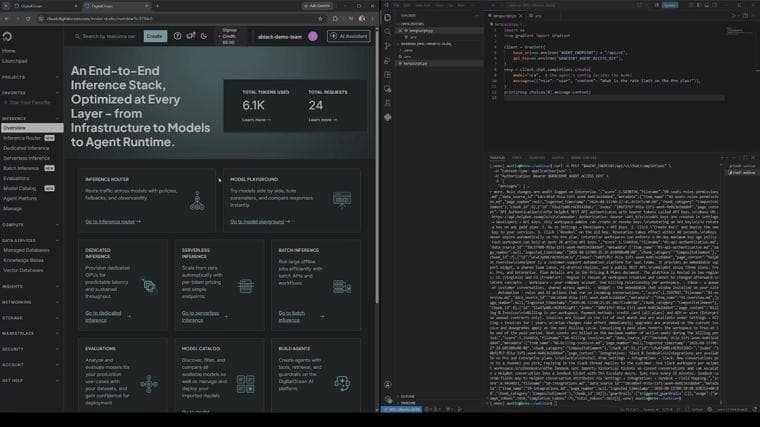Expand the Networking sidebar section

coord(31,302)
